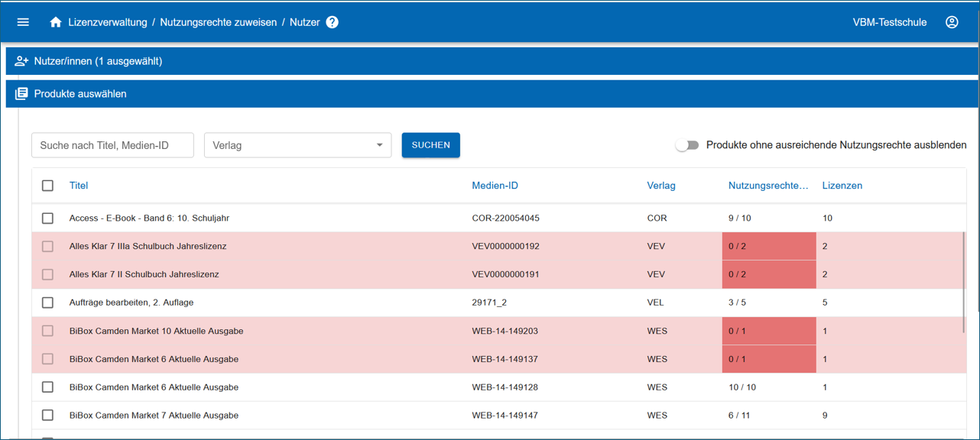Open the Verlag dropdown filter

click(x=297, y=145)
